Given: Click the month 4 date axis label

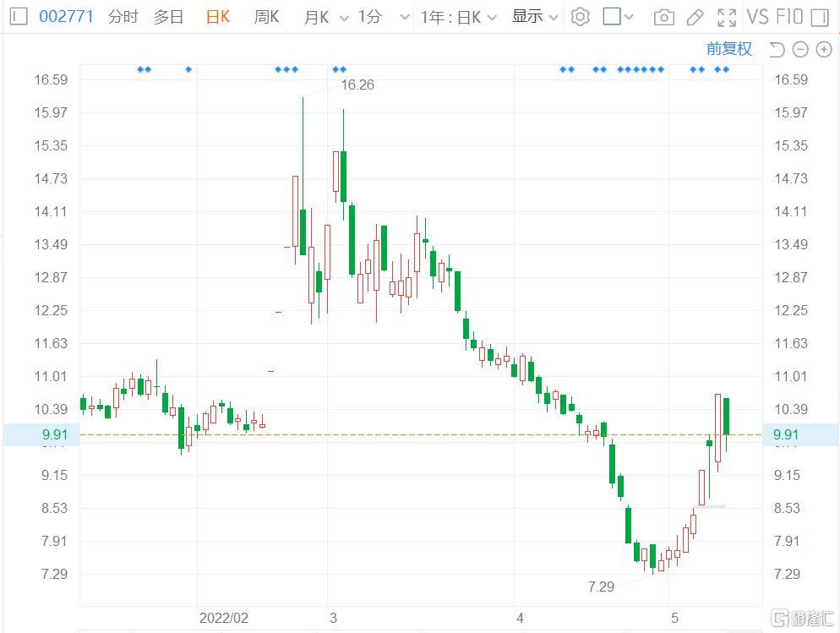Looking at the screenshot, I should tap(520, 618).
